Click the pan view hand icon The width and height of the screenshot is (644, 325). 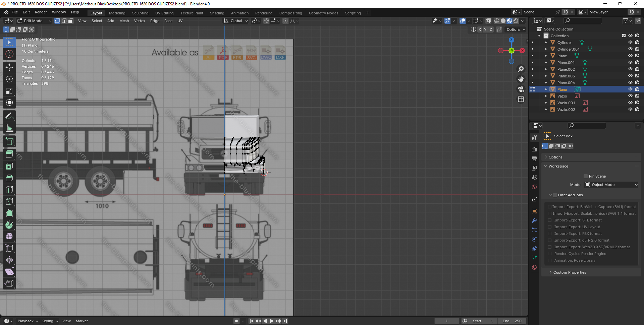(521, 79)
